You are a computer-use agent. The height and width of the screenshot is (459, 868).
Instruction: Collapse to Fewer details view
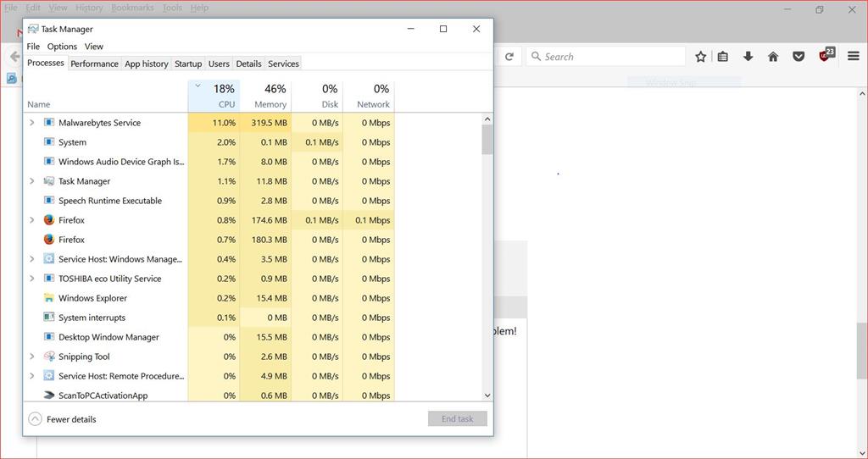pyautogui.click(x=62, y=419)
